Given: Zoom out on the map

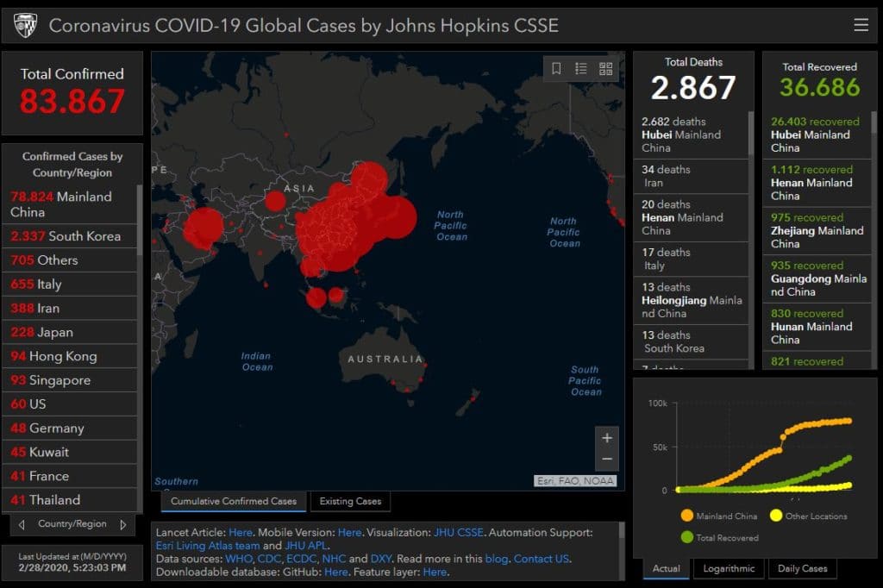Looking at the screenshot, I should coord(606,460).
